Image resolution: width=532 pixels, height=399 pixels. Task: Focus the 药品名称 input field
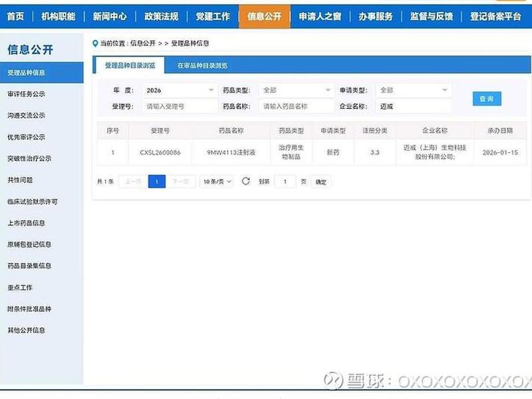297,106
